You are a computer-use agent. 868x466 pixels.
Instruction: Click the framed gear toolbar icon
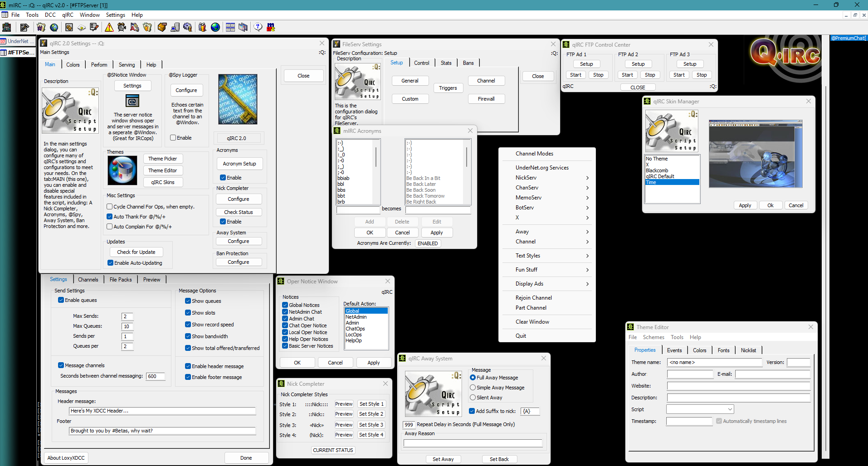coord(69,27)
